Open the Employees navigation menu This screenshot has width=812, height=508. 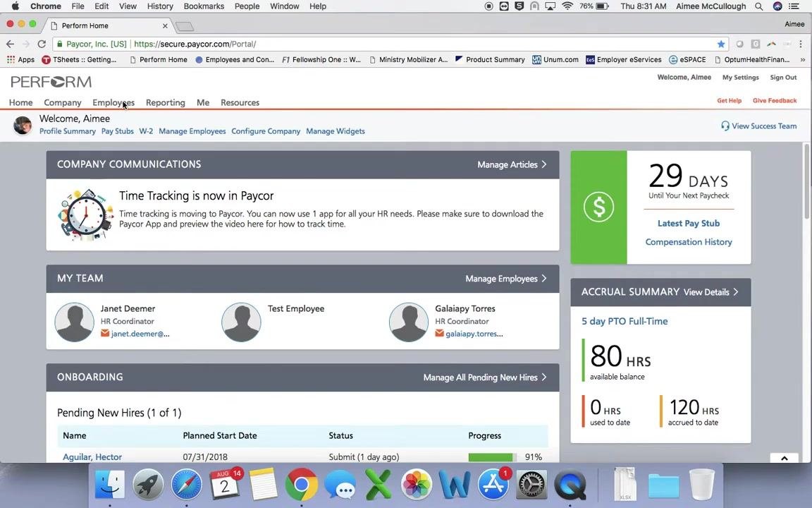tap(113, 102)
